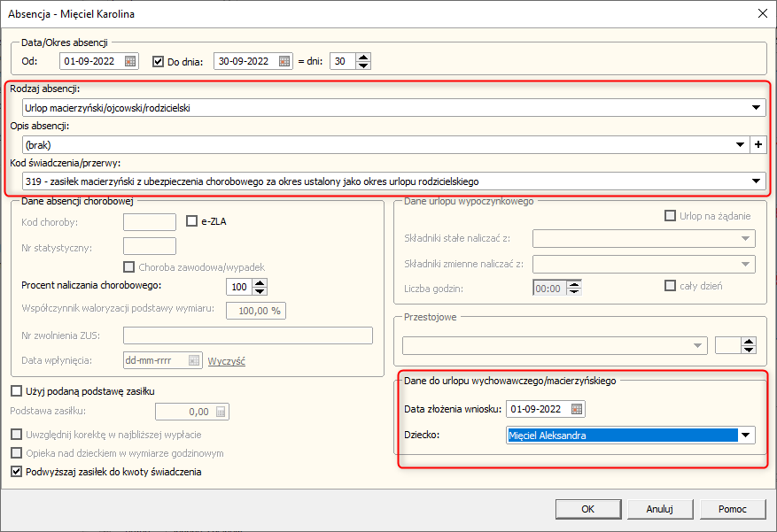Toggle Urlop na żądanie checkbox
Screen dimensions: 777x532
click(x=670, y=216)
